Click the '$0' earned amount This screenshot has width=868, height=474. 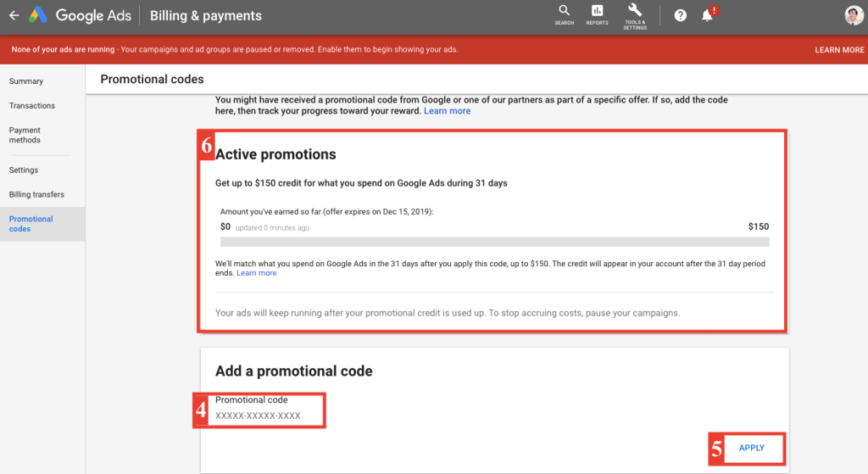225,226
